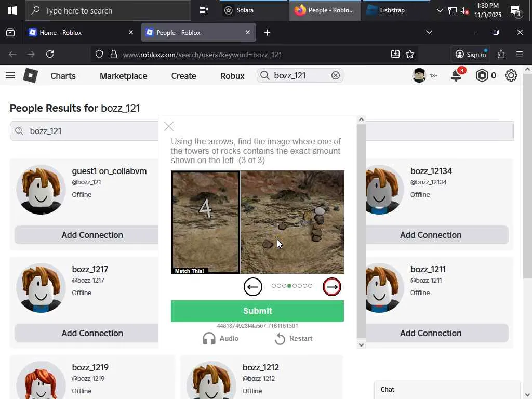Open a new browser tab
The width and height of the screenshot is (532, 399).
268,33
